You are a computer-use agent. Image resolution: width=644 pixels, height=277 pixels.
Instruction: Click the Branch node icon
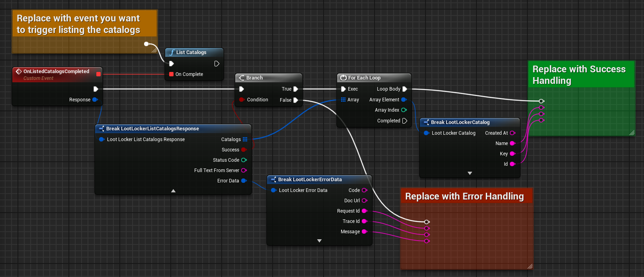coord(242,78)
